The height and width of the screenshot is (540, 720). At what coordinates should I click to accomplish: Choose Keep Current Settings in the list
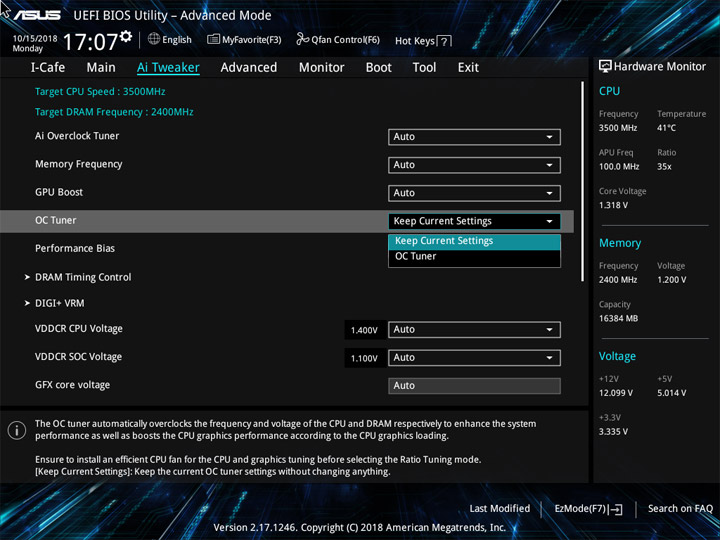pos(474,242)
